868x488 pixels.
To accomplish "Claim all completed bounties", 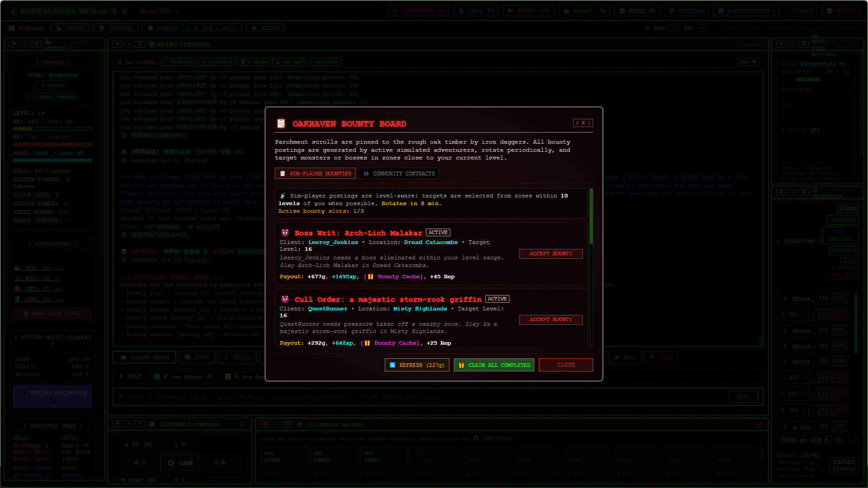I will (x=494, y=365).
